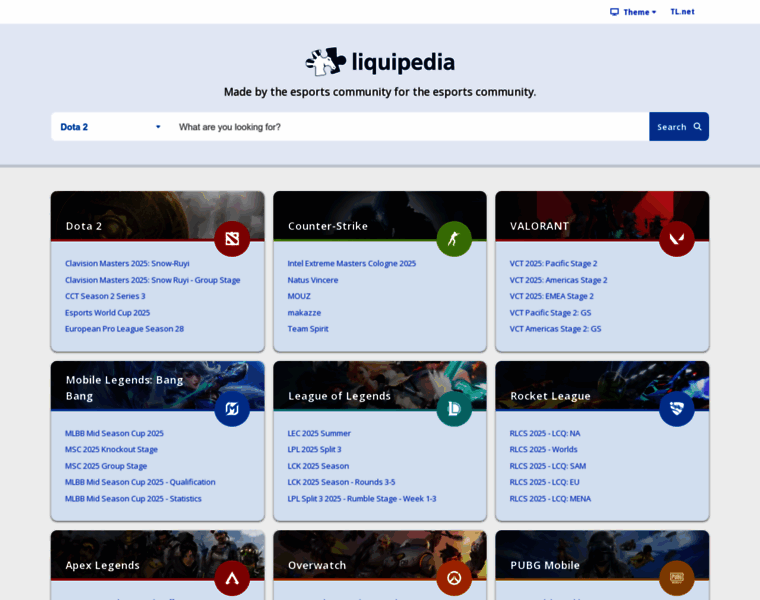This screenshot has width=760, height=600.
Task: Click the PUBG Mobile round logo icon
Action: click(677, 578)
